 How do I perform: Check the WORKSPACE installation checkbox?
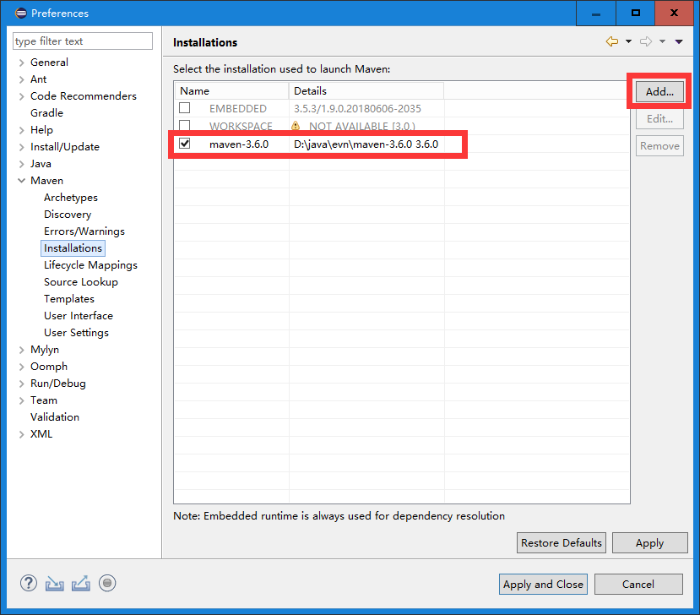184,125
